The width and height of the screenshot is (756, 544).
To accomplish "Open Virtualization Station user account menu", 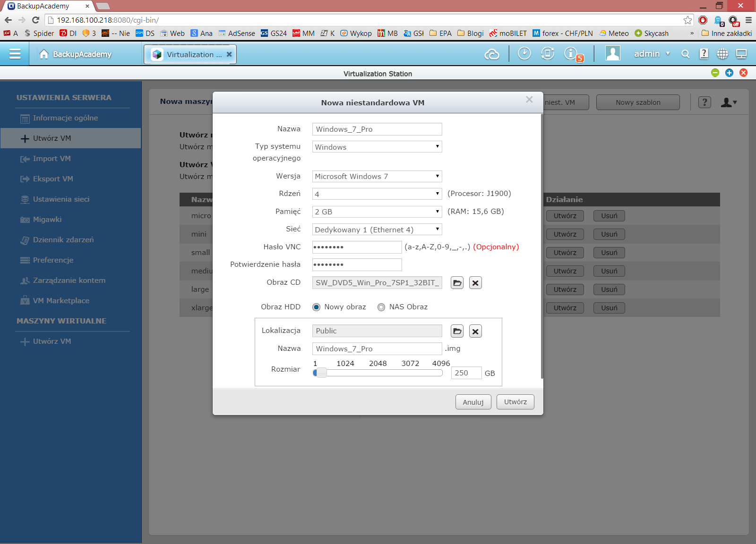I will point(729,102).
